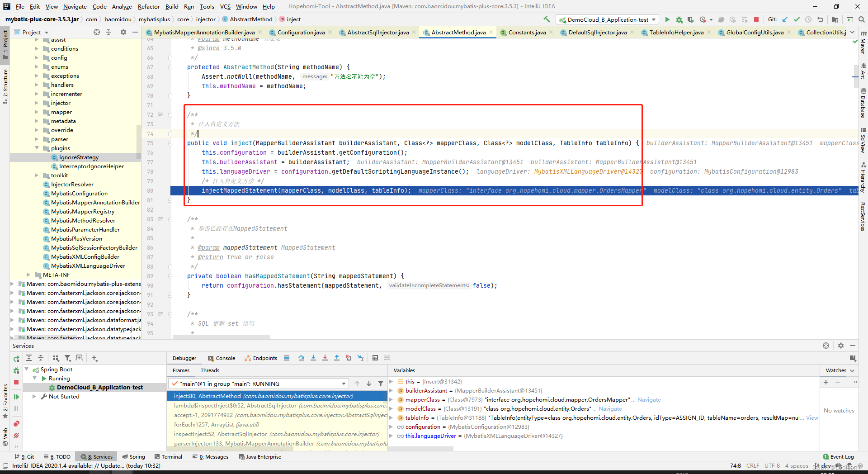The image size is (868, 474).
Task: Click filter funnel icon in Services toolbar
Action: point(67,358)
